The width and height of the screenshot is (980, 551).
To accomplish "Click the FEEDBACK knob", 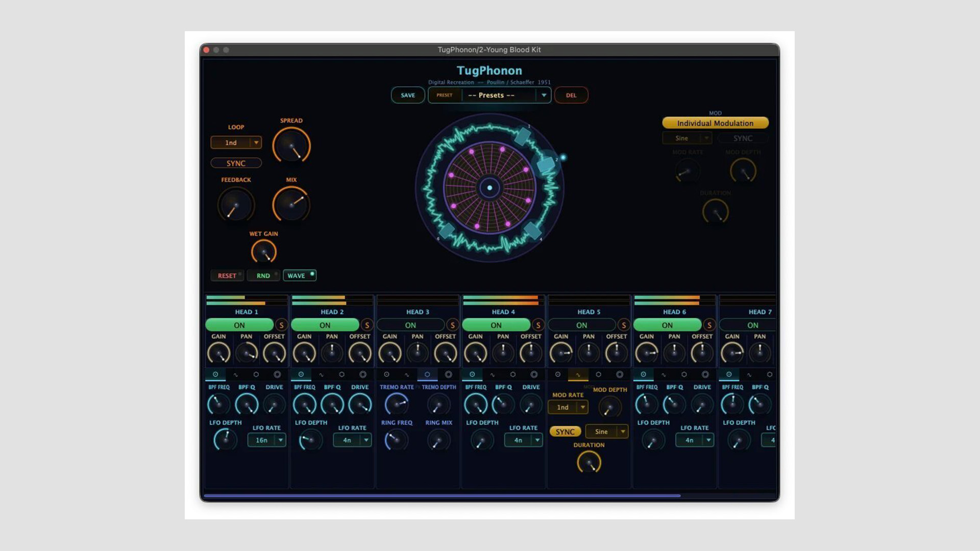I will point(236,205).
